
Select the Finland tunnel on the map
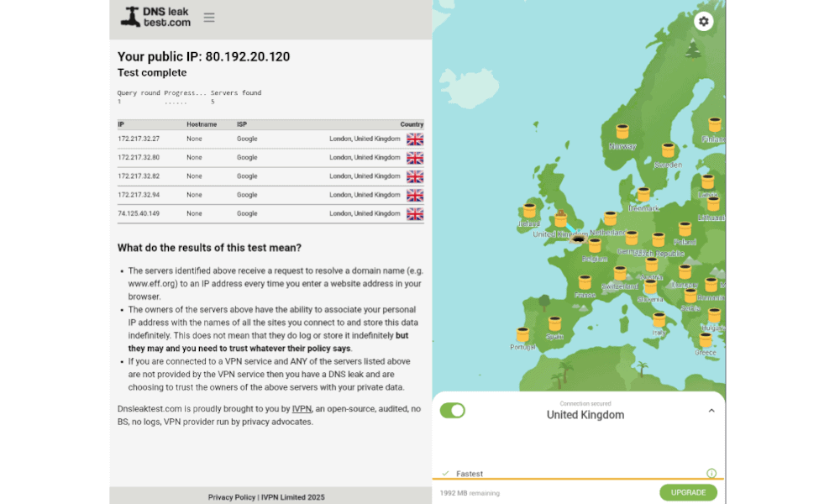715,125
